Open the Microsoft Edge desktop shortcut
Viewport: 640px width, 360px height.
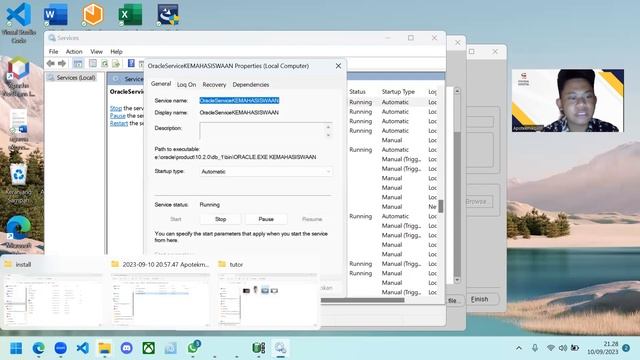pyautogui.click(x=18, y=232)
